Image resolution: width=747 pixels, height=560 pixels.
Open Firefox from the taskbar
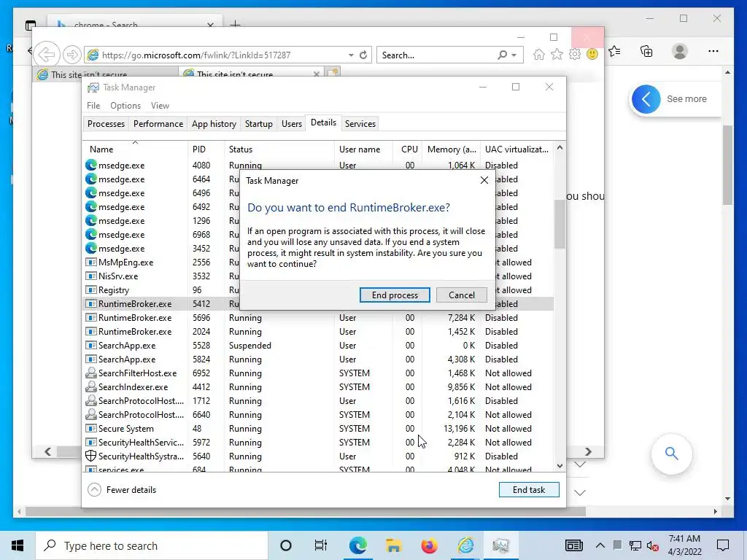tap(429, 545)
